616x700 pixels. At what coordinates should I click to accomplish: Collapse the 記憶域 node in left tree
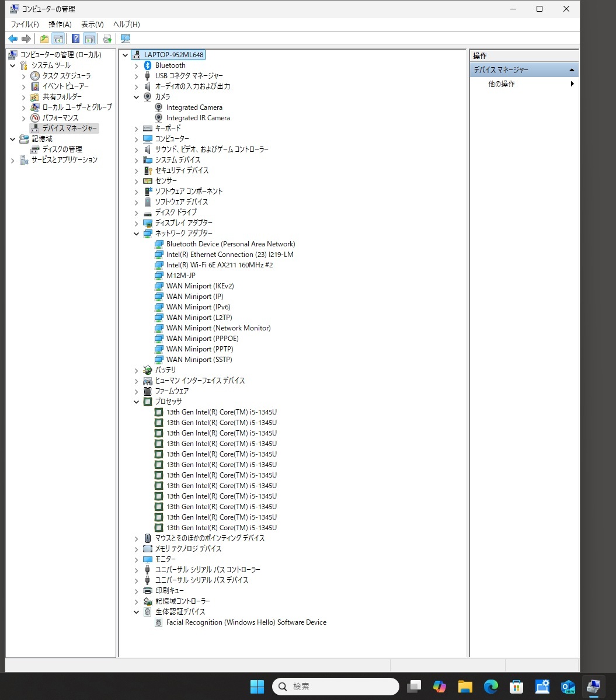[x=12, y=139]
